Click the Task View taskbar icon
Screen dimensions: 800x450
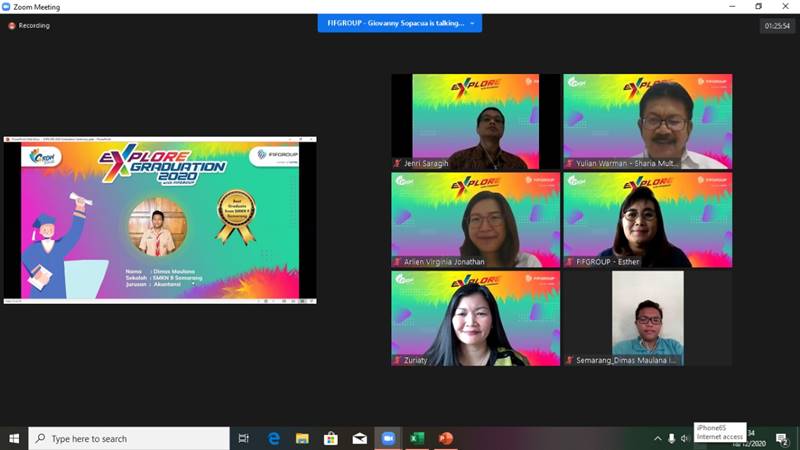click(244, 438)
